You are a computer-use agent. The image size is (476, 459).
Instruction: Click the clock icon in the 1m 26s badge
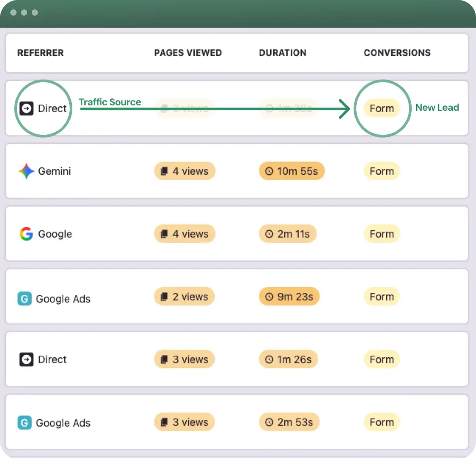(269, 359)
